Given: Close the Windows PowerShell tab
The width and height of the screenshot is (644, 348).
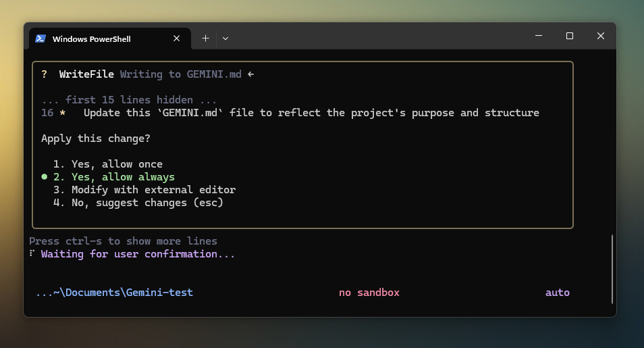Looking at the screenshot, I should [177, 39].
